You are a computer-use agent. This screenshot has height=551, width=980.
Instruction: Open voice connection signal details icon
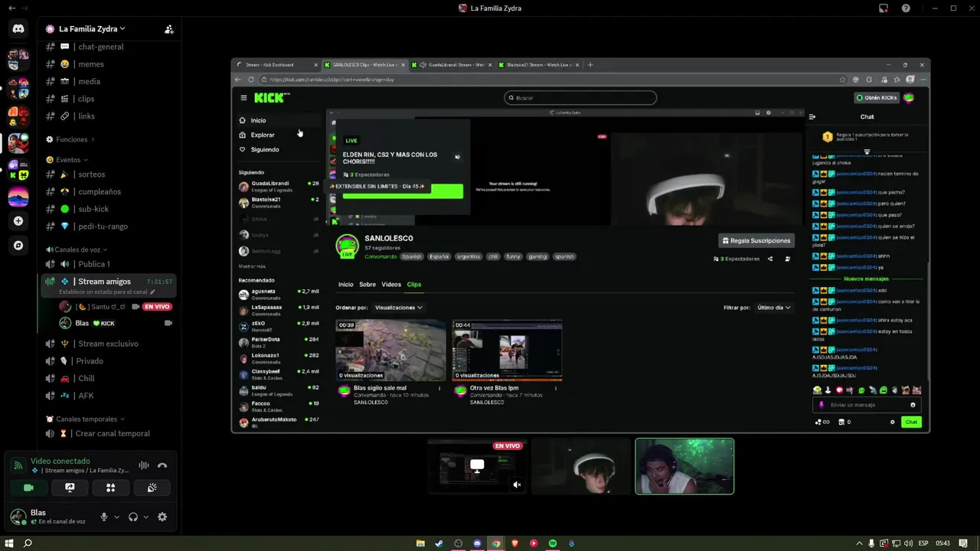tap(18, 465)
